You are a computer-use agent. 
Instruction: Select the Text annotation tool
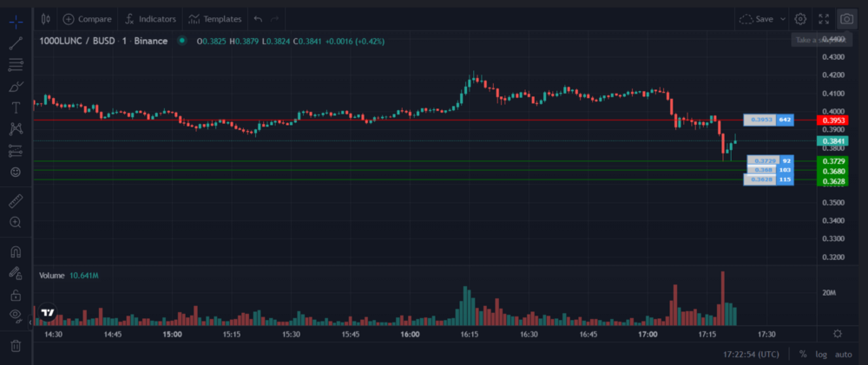pyautogui.click(x=16, y=108)
